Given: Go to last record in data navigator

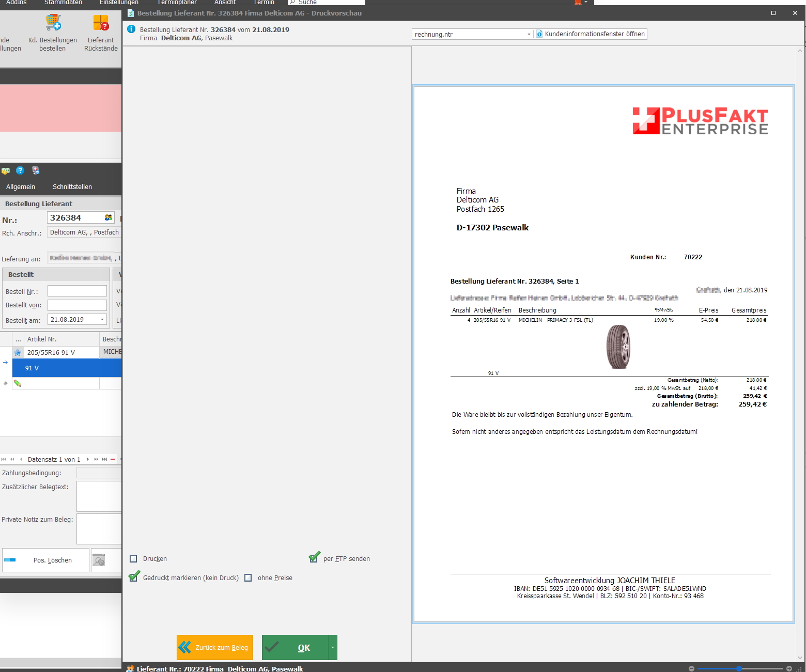Looking at the screenshot, I should [x=104, y=459].
